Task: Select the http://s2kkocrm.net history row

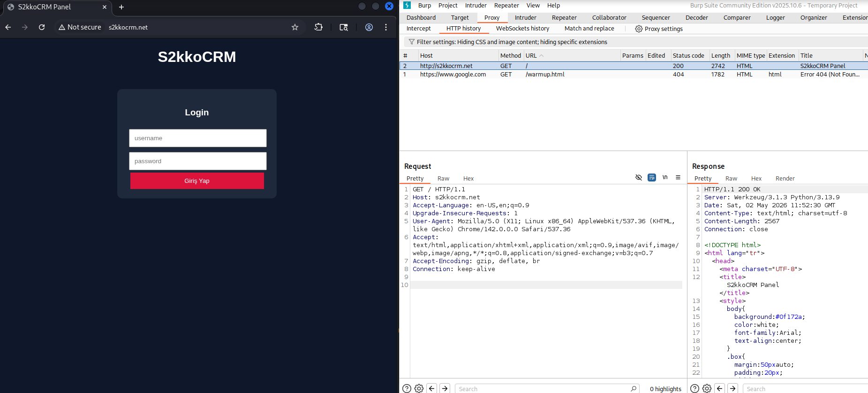Action: [633, 66]
